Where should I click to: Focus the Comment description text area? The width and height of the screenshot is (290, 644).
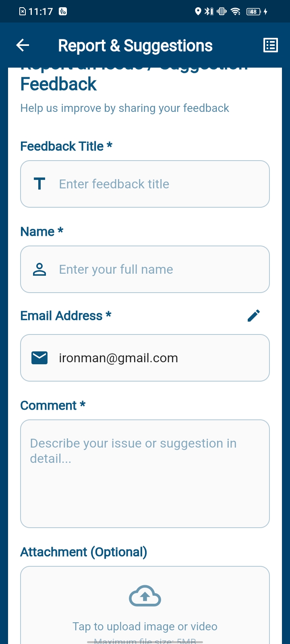tap(145, 474)
